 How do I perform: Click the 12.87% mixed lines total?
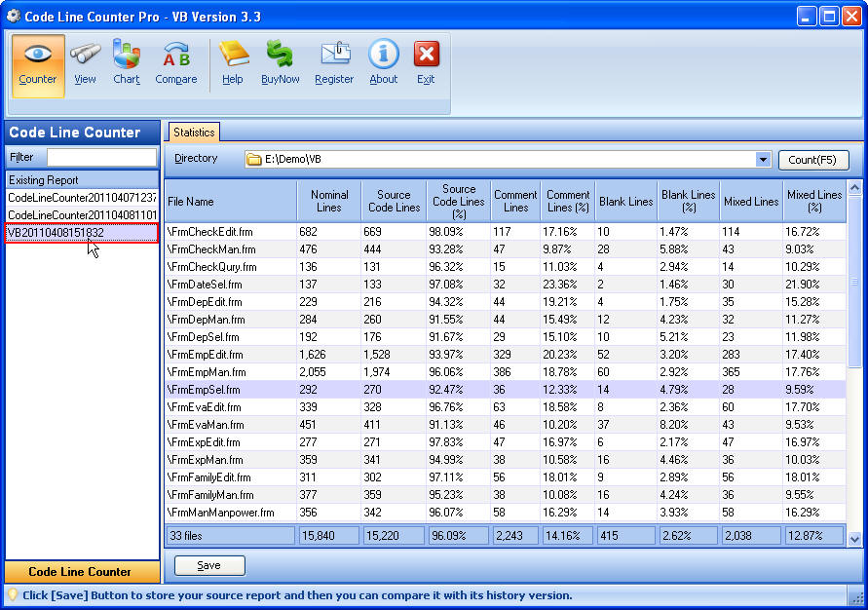pyautogui.click(x=814, y=536)
